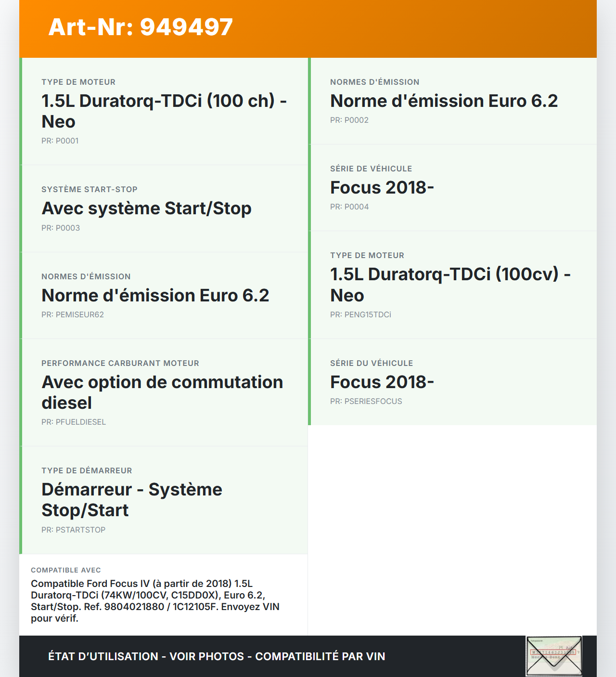Screen dimensions: 616x677
Task: Click the PR: PEMISEUR62 code
Action: click(x=73, y=315)
